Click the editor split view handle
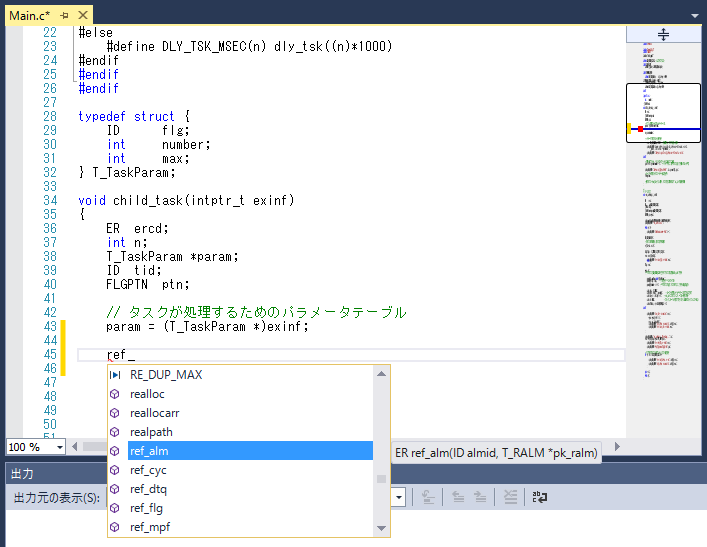The width and height of the screenshot is (707, 547). 662,34
